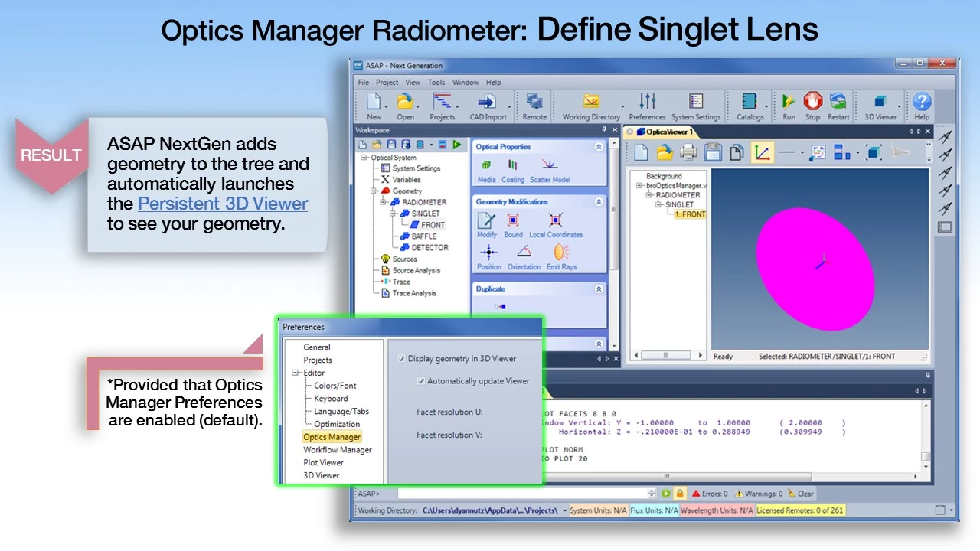The image size is (980, 551).
Task: Click the Clear button in status bar
Action: click(x=801, y=494)
